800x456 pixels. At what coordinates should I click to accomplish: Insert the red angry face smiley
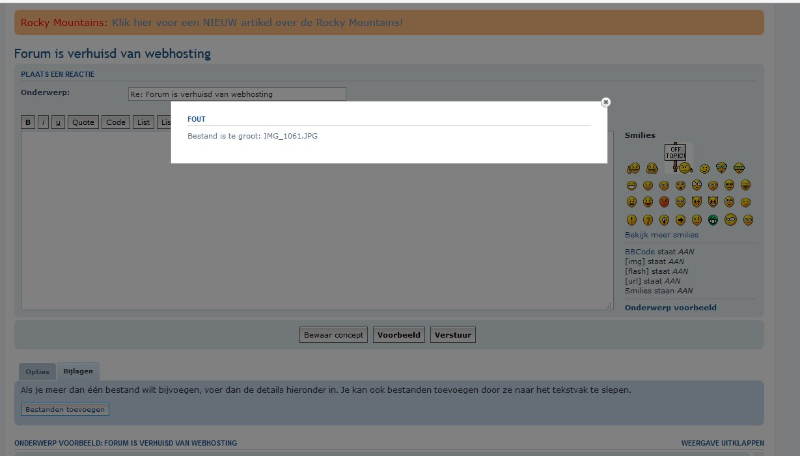[x=664, y=202]
